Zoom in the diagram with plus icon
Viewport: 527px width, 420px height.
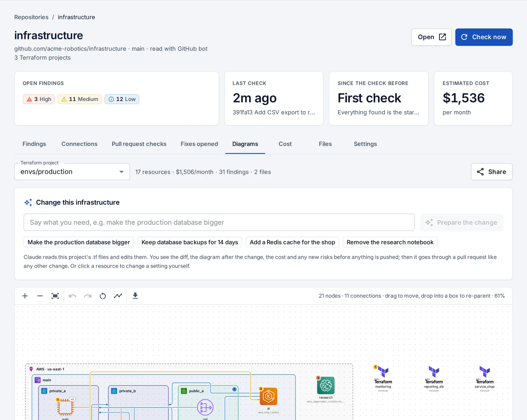coord(25,296)
